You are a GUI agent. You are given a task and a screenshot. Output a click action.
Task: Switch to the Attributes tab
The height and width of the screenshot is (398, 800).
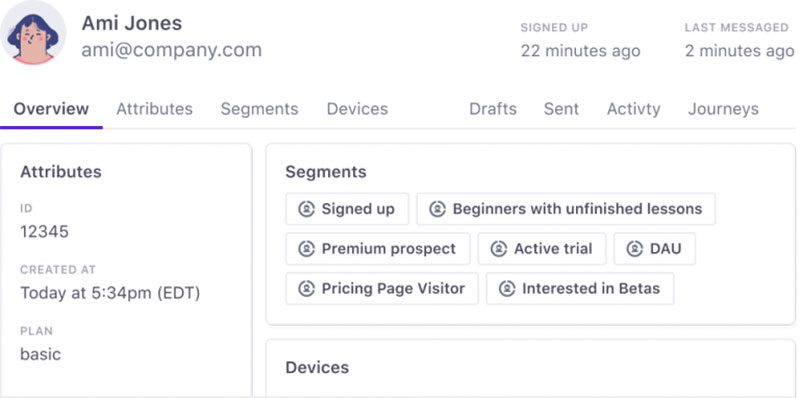[155, 109]
